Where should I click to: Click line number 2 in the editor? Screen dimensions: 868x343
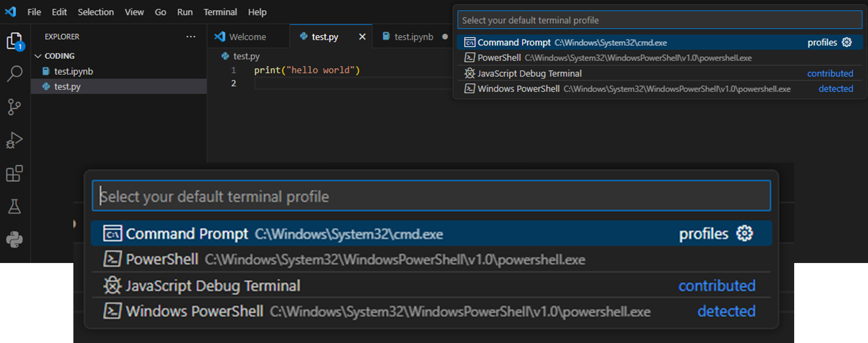pyautogui.click(x=234, y=83)
